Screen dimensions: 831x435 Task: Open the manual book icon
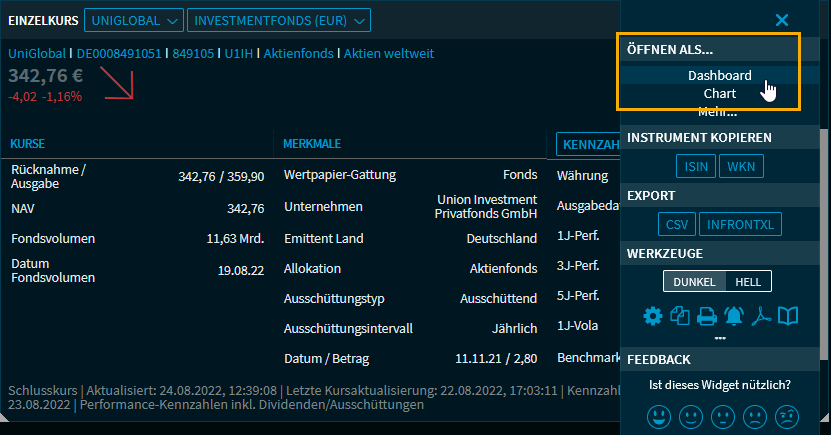789,317
